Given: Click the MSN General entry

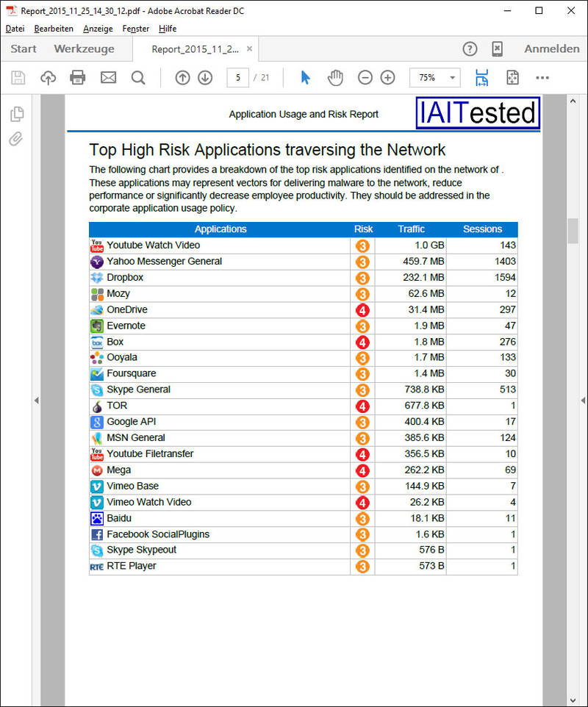Looking at the screenshot, I should (x=136, y=438).
